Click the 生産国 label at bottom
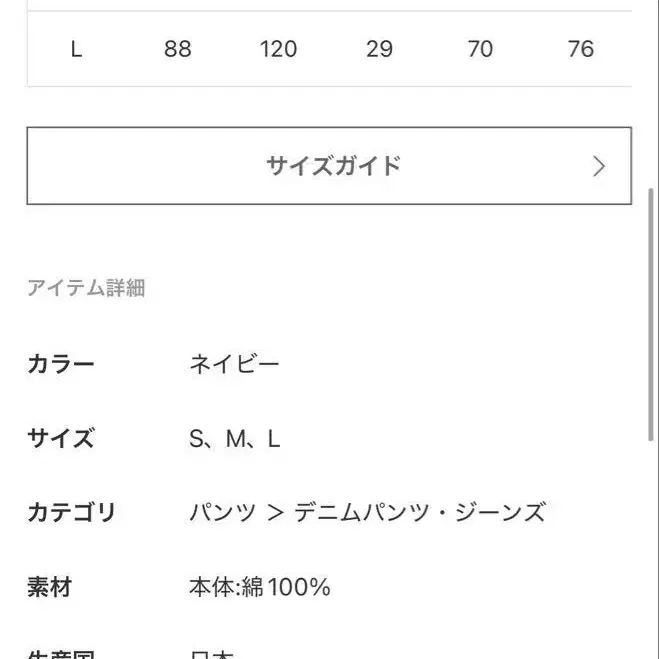Screen dimensions: 659x659 (x=60, y=652)
